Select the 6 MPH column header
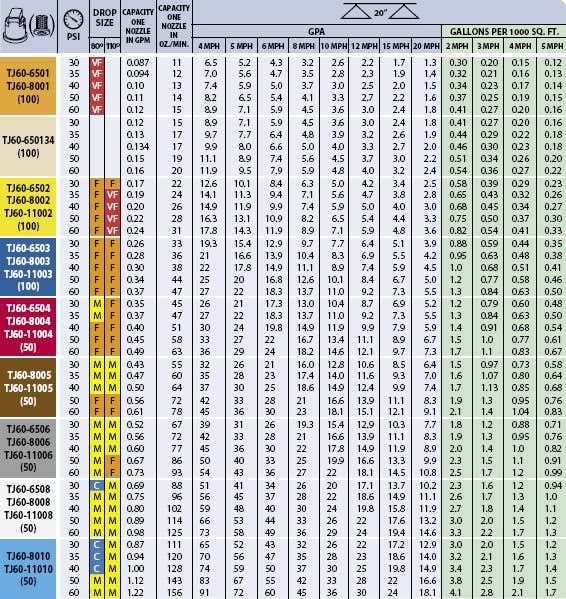566x599 pixels. pos(273,46)
